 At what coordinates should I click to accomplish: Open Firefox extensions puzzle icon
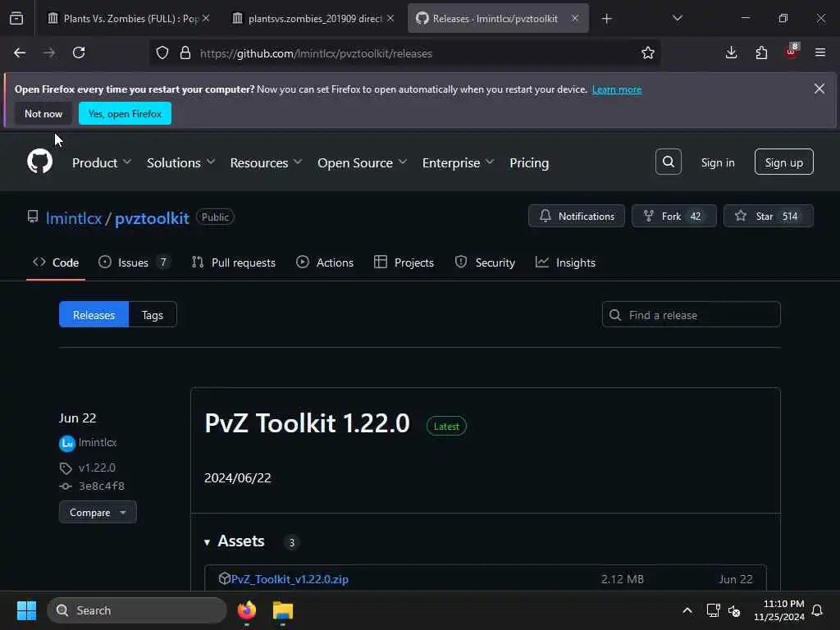tap(761, 52)
